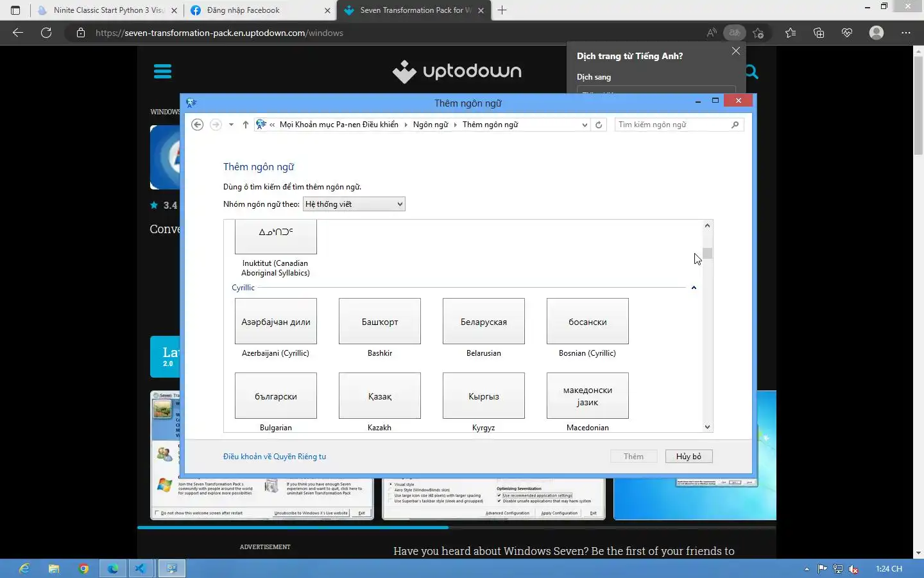This screenshot has width=924, height=578.
Task: Click Mọi Khoản mục Pa-nen Điều khiển breadcrumb
Action: pos(339,125)
